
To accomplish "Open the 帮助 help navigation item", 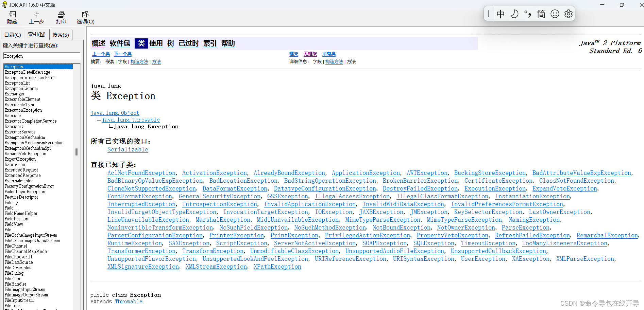I will pyautogui.click(x=228, y=43).
